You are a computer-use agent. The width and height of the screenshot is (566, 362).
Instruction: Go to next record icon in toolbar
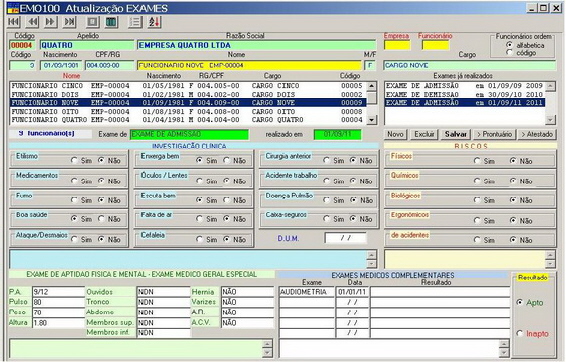point(50,22)
